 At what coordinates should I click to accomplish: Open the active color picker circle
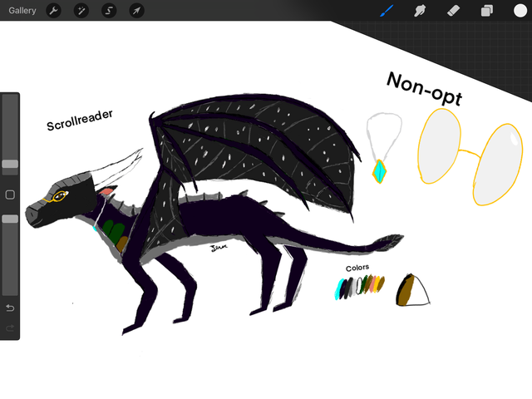tap(520, 11)
